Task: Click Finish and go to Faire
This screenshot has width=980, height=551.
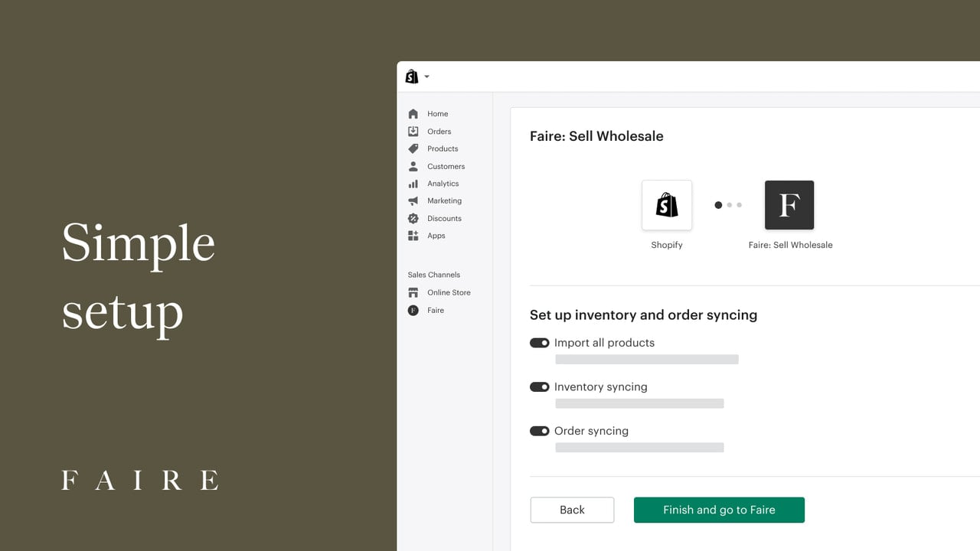Action: tap(719, 510)
